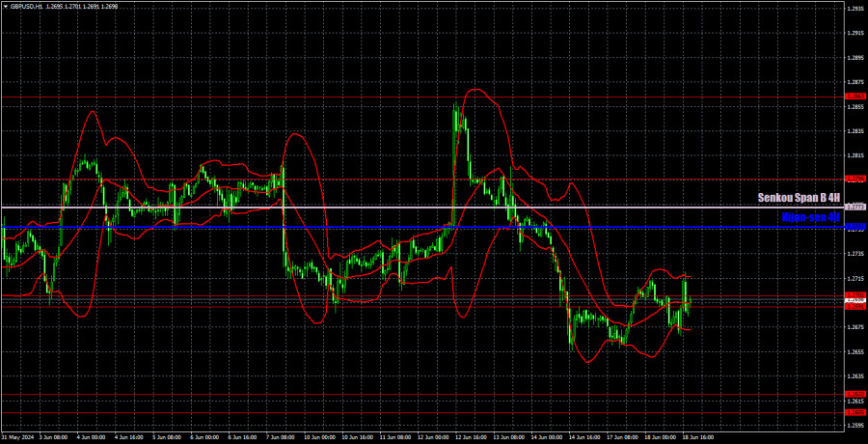Click the 1.2735 price scale value
The width and height of the screenshot is (868, 444).
pyautogui.click(x=854, y=254)
